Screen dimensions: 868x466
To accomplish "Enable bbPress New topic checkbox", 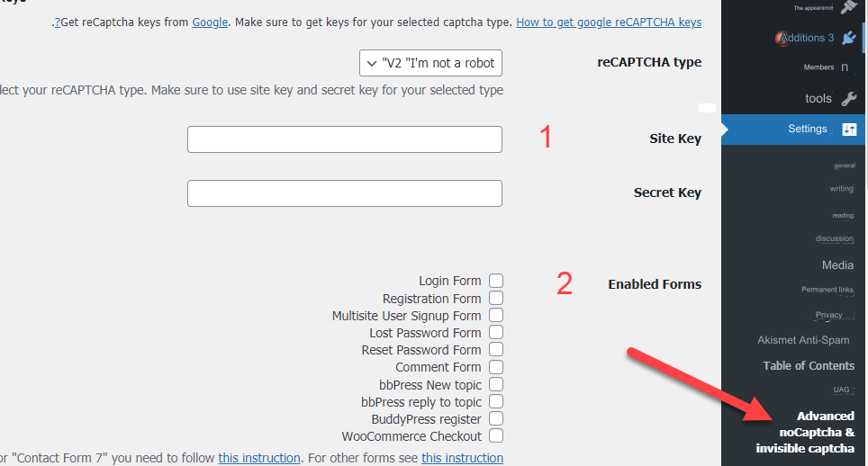I will click(496, 384).
